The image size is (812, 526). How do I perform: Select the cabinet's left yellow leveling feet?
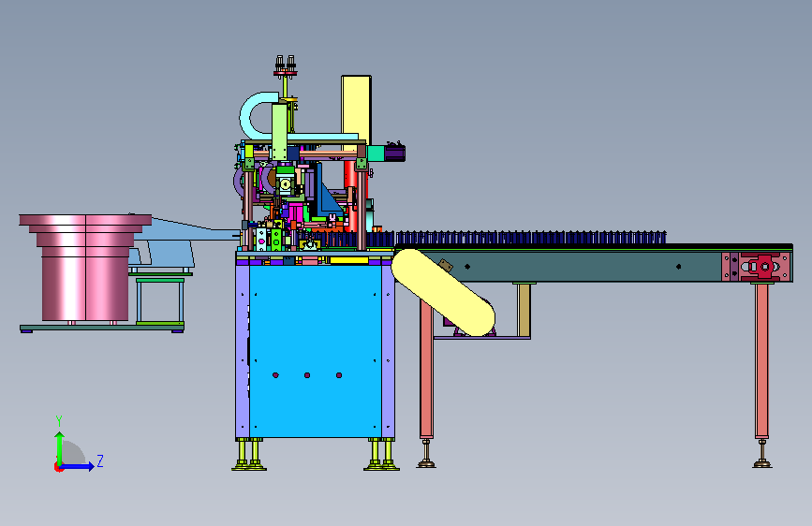[248, 455]
